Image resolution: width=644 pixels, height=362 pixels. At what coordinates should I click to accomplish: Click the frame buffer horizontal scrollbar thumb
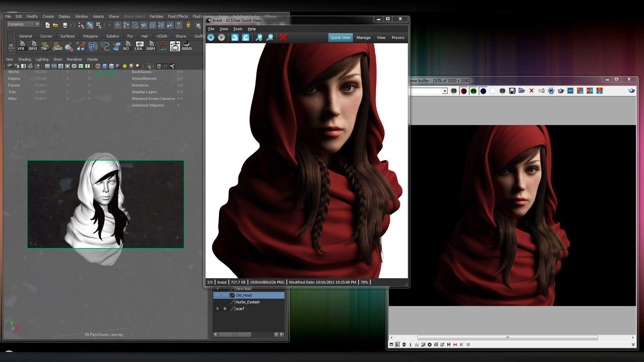(x=507, y=338)
